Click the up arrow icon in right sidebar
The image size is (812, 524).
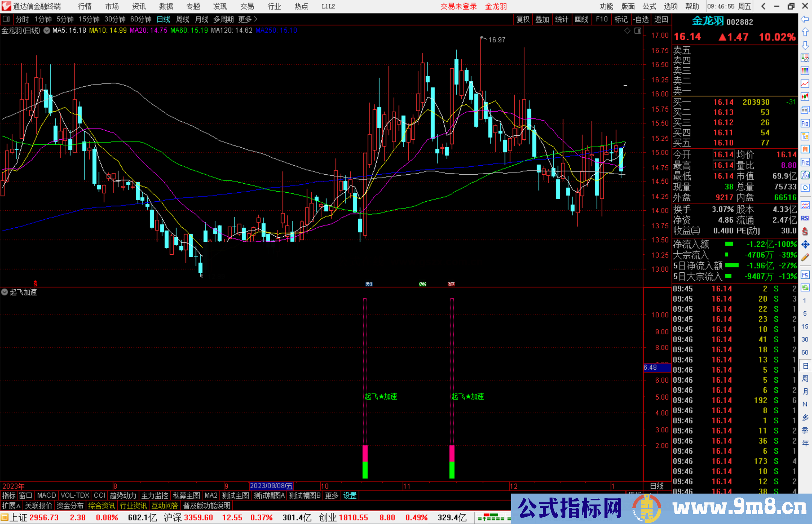804,32
